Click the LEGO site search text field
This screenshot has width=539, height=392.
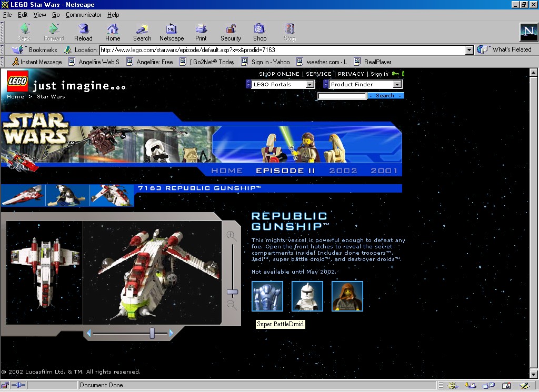342,96
